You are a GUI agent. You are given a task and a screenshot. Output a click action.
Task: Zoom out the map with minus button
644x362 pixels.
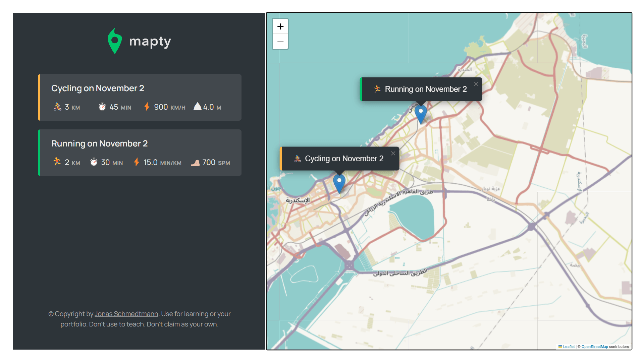tap(280, 42)
